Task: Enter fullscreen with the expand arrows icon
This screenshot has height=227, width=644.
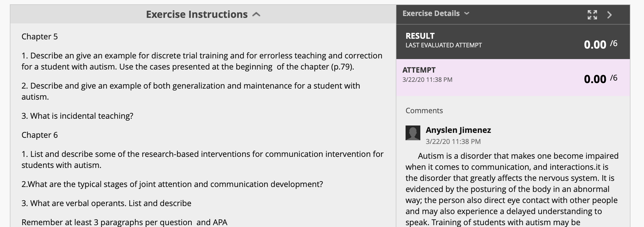Action: point(592,15)
